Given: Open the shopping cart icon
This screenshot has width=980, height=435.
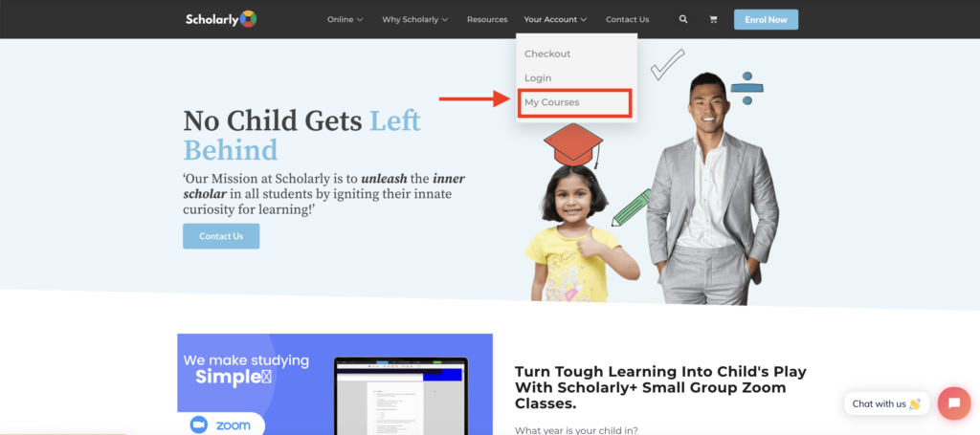Looking at the screenshot, I should [713, 19].
